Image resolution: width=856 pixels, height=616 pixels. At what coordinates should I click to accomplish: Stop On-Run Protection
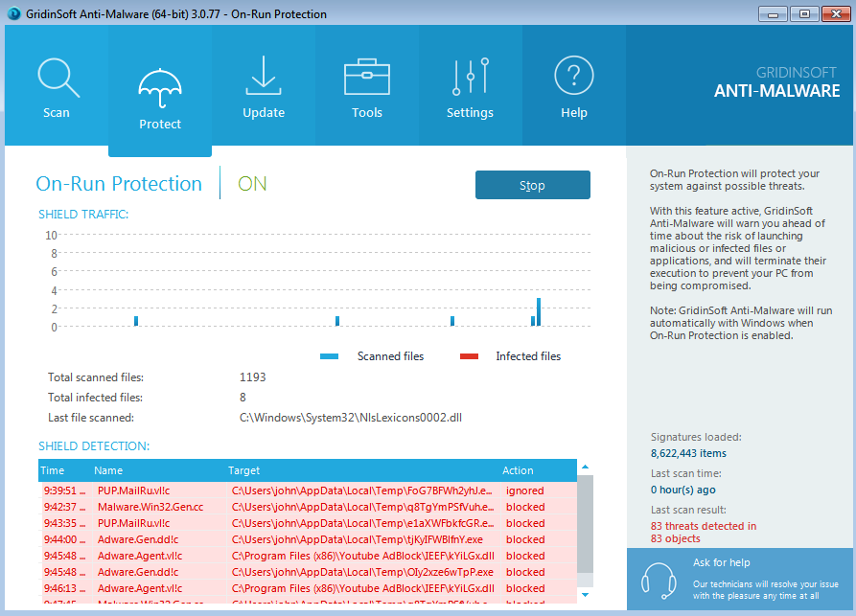[532, 185]
